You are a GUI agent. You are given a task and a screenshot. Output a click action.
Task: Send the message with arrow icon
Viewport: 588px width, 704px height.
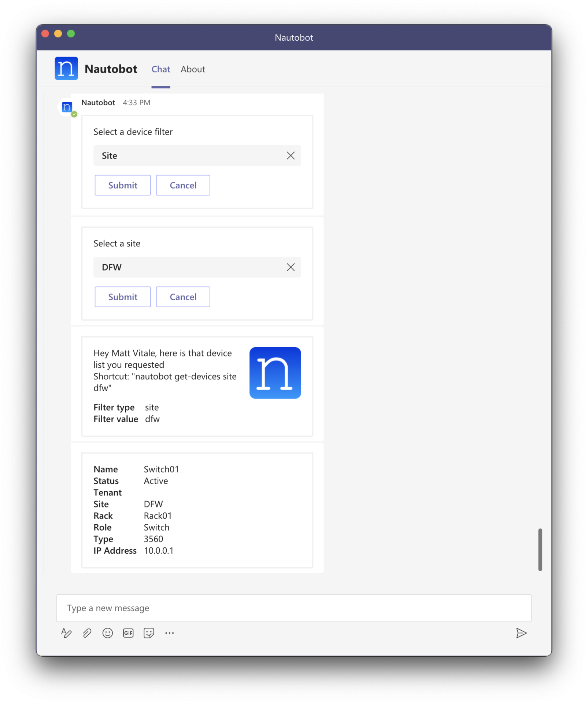pos(521,633)
